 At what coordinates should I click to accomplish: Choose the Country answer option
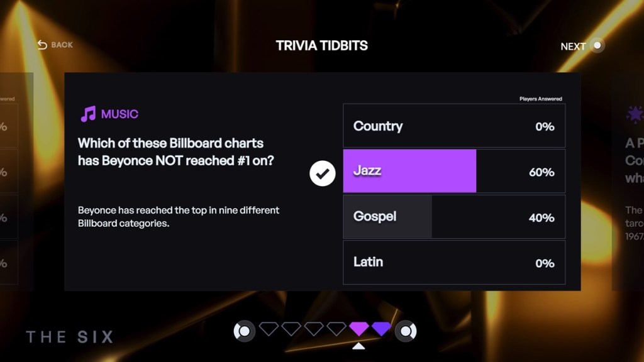[x=453, y=126]
